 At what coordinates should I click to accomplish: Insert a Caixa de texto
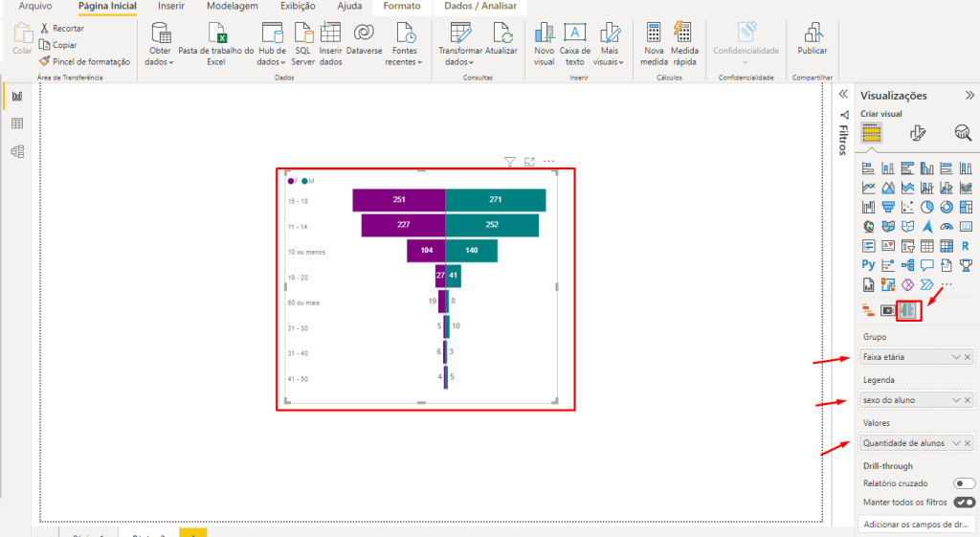[x=575, y=34]
